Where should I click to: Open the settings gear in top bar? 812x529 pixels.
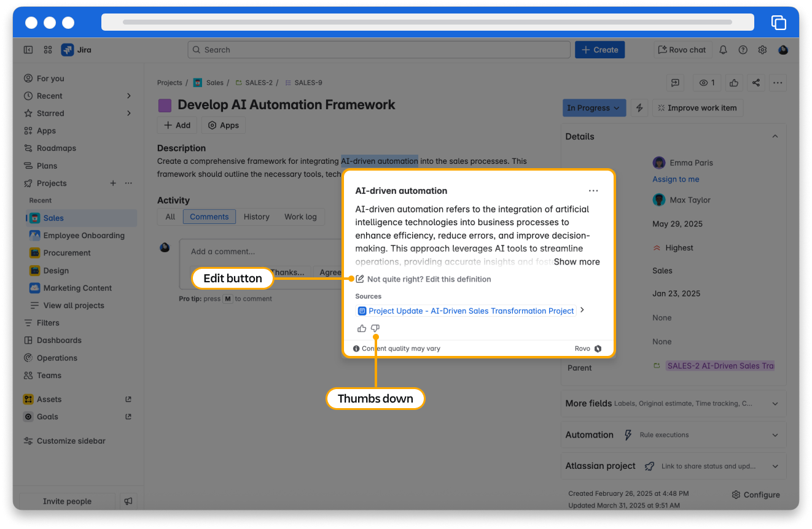(763, 50)
